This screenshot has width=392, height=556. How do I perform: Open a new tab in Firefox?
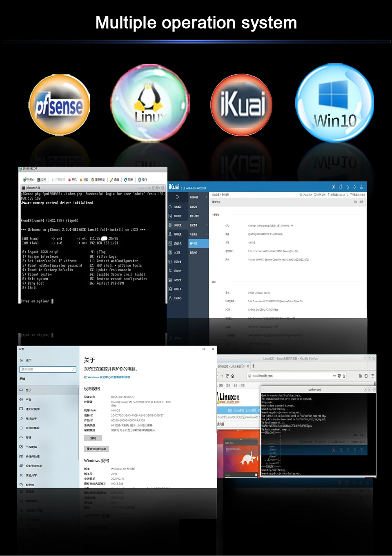coord(254,366)
